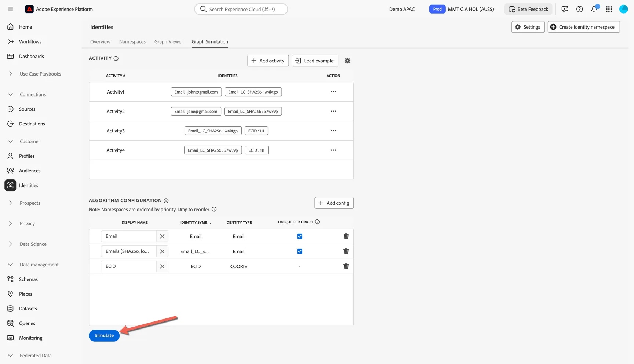Switch to the Overview tab

coord(100,42)
